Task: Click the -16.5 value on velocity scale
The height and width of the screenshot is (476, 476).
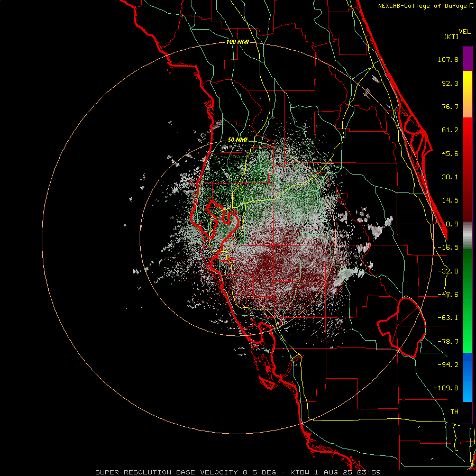Action: click(448, 248)
